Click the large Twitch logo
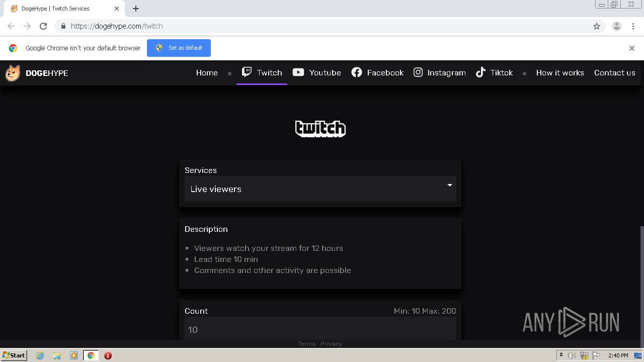Viewport: 644px width, 362px height. [x=320, y=129]
